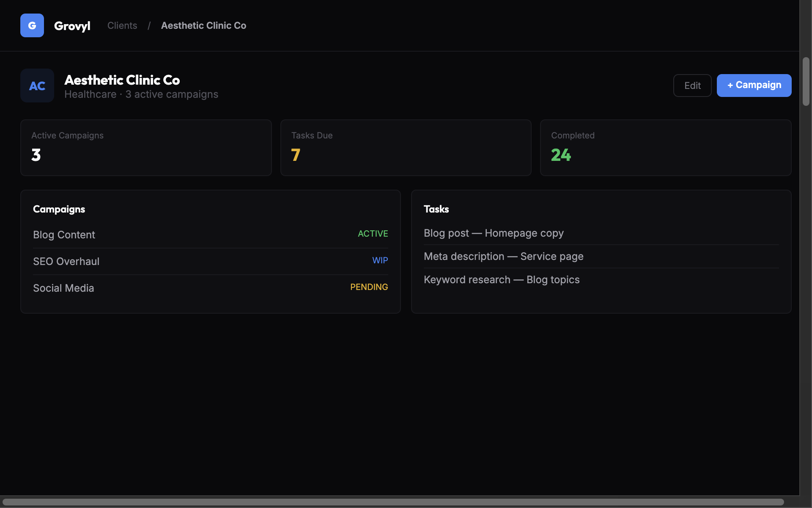The width and height of the screenshot is (812, 508).
Task: Open task Meta description — Service page
Action: (x=601, y=257)
